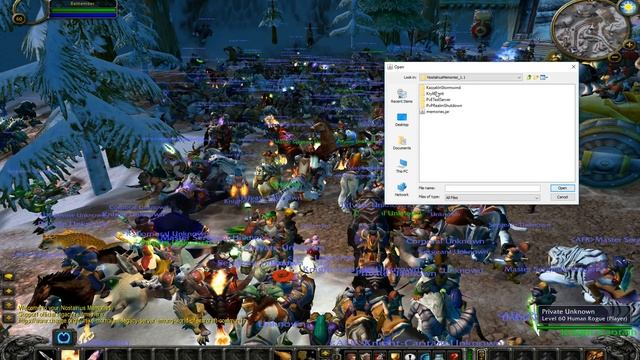Click the player blue mana bar
This screenshot has height=360, width=640.
coord(83,15)
